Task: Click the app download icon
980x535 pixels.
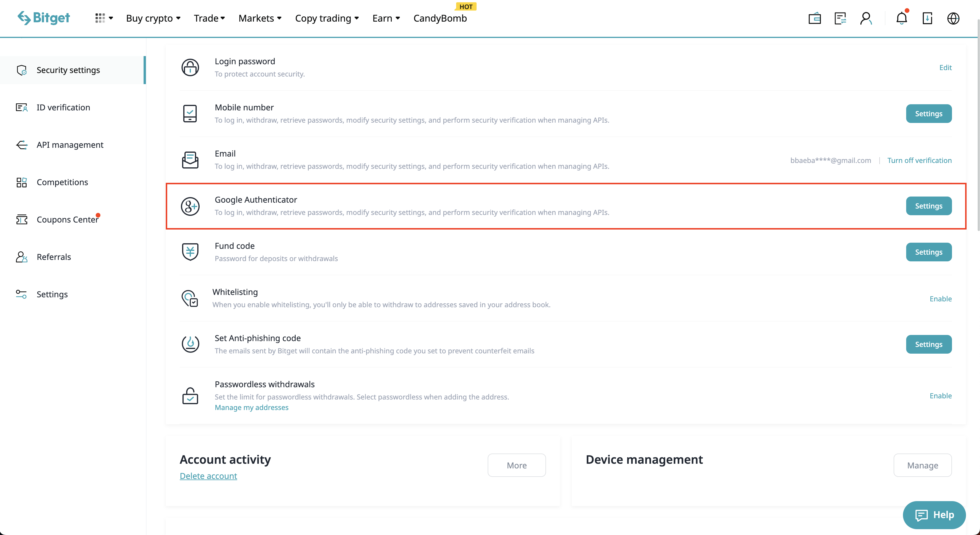Action: (x=927, y=18)
